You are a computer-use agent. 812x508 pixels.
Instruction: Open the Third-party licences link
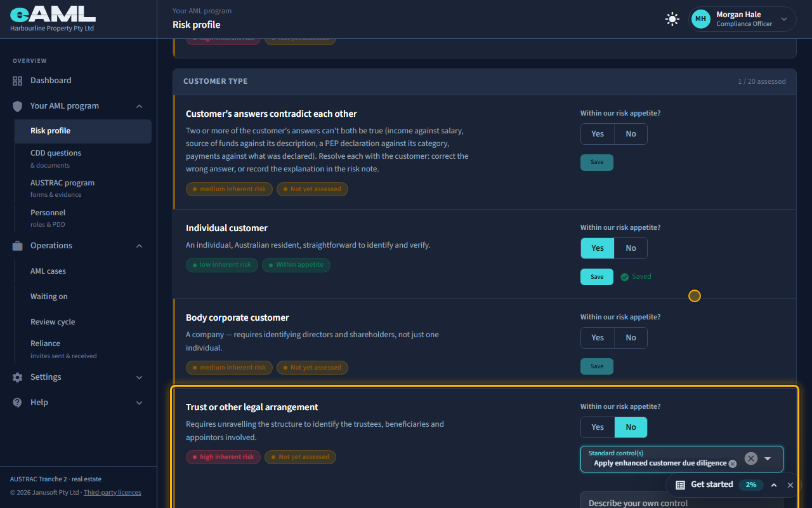(112, 492)
